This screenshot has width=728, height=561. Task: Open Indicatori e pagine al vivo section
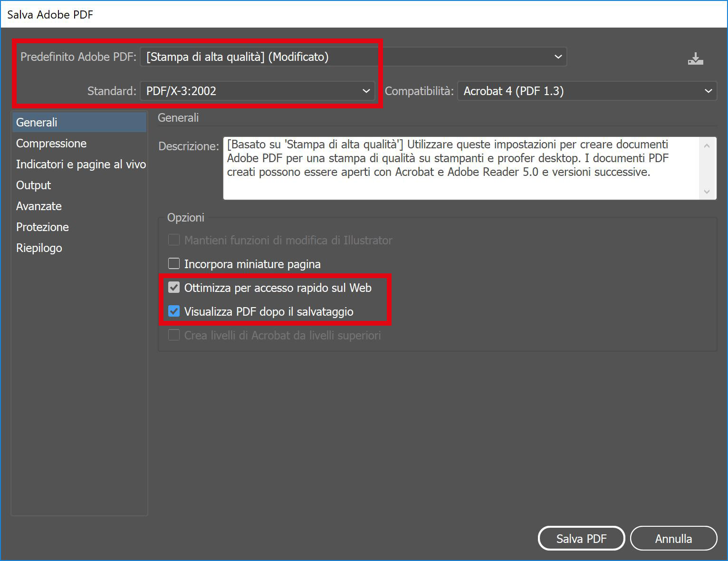tap(81, 164)
